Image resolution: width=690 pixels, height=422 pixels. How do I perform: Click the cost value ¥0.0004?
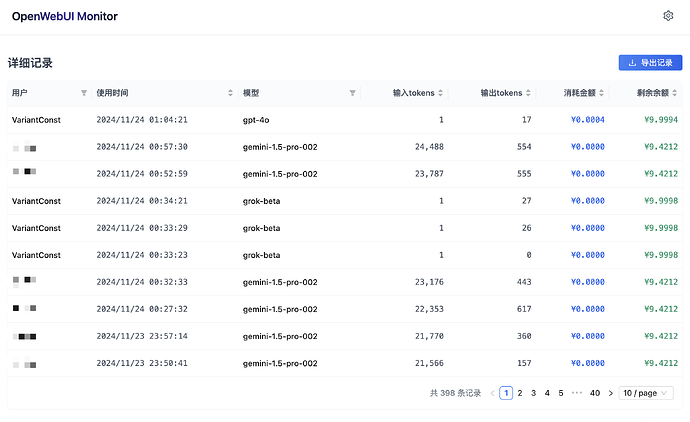[587, 120]
